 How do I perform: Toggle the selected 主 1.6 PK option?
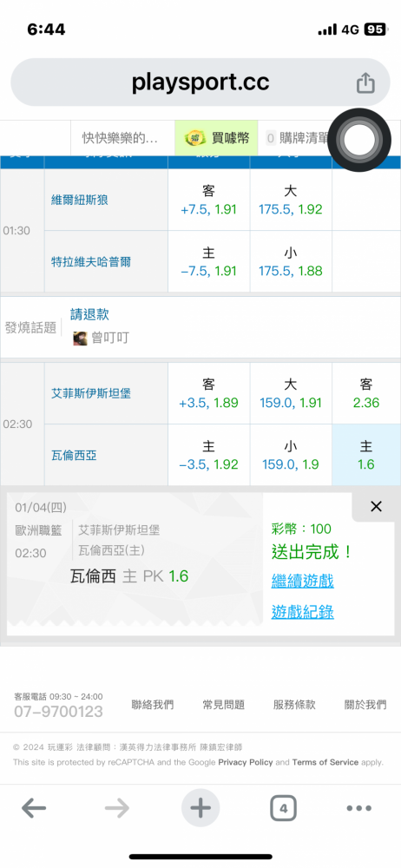coord(366,455)
